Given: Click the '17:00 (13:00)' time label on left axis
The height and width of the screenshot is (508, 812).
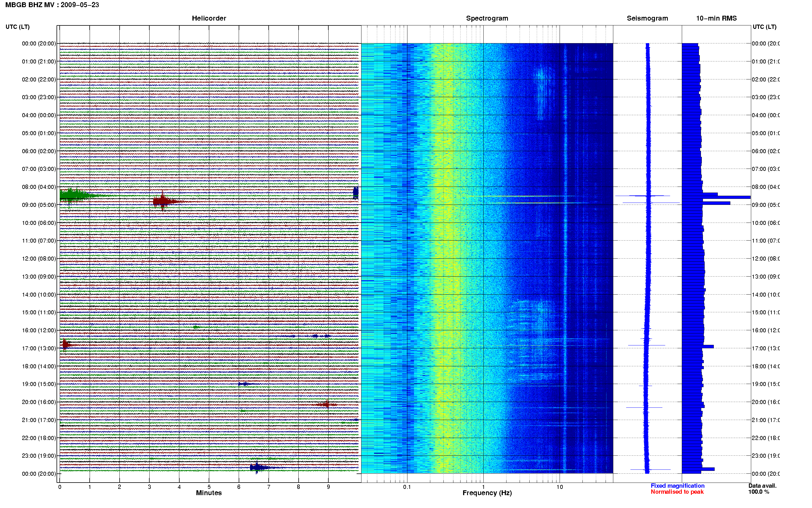Looking at the screenshot, I should 39,348.
